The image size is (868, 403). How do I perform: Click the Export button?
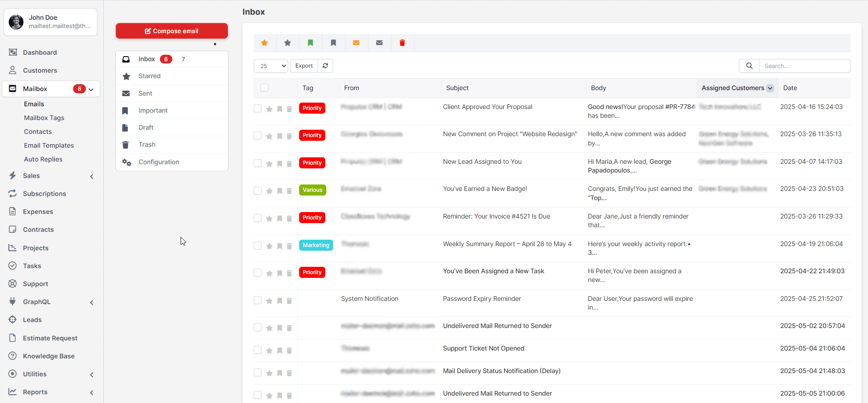click(x=304, y=66)
